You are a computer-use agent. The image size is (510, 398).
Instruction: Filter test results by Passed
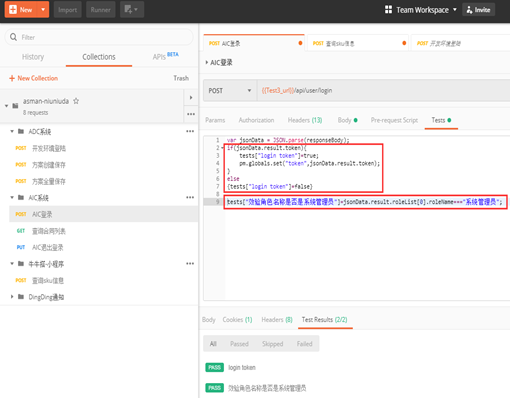point(239,344)
